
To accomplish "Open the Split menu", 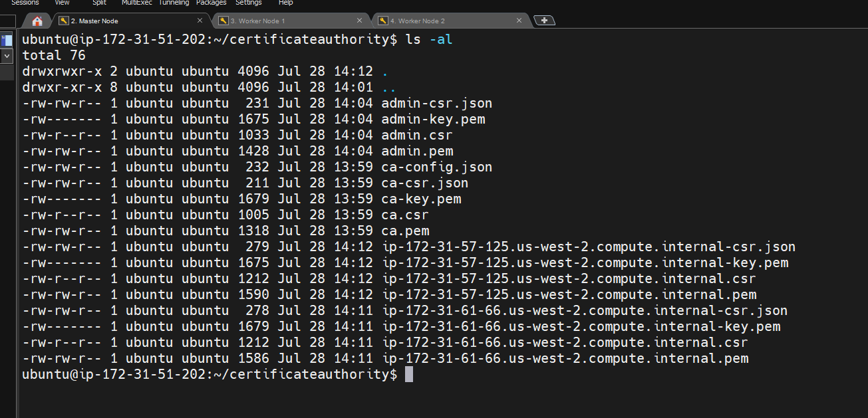I will coord(99,3).
